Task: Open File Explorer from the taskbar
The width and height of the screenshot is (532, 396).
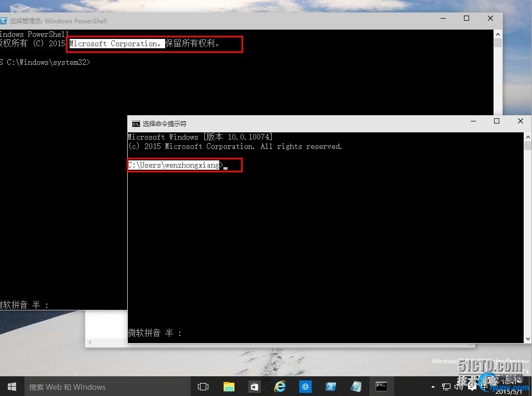Action: tap(229, 387)
